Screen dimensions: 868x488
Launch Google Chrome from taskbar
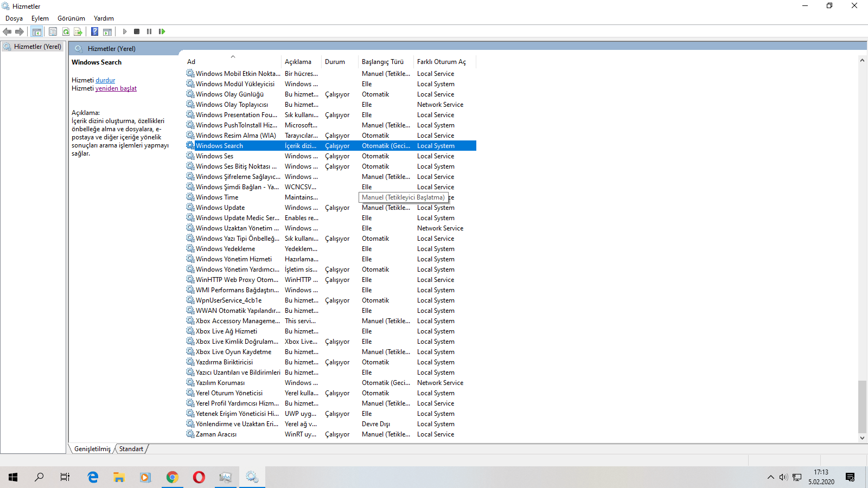pos(172,477)
